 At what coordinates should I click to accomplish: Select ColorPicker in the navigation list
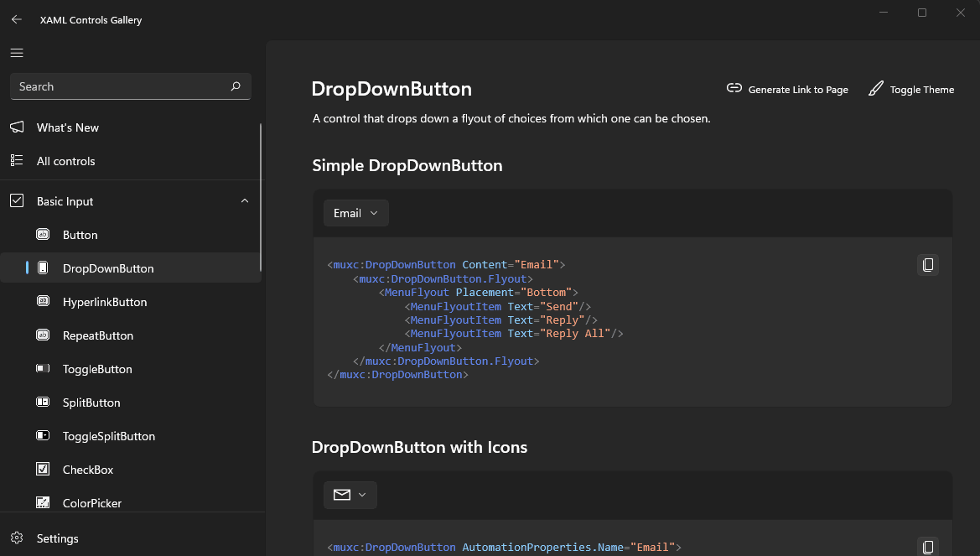(92, 503)
